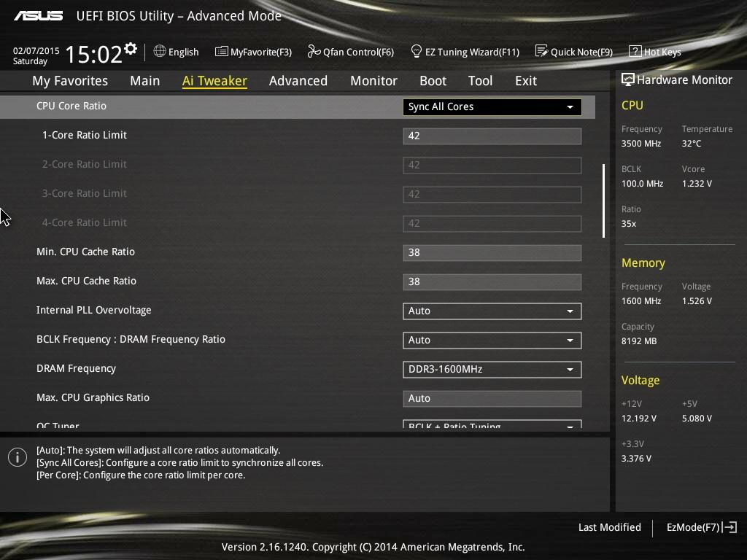Click memory capacity 8192 MB value

click(639, 341)
